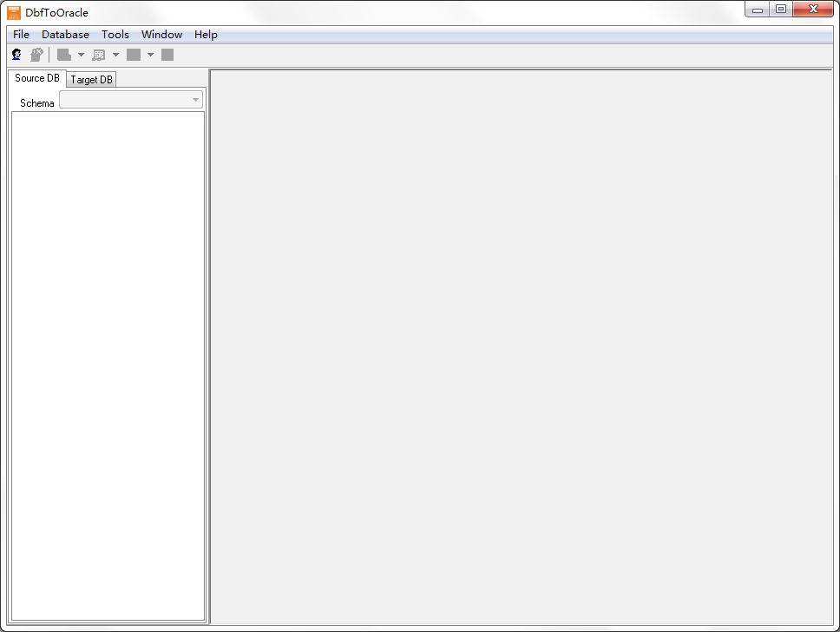Screen dimensions: 840x632
Task: Open the Tools menu
Action: point(115,34)
